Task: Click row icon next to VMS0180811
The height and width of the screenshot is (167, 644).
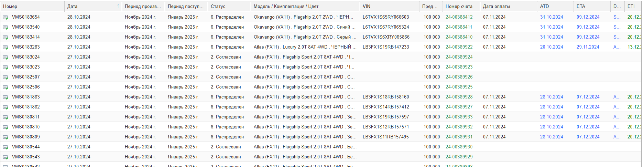Action: tap(6, 117)
